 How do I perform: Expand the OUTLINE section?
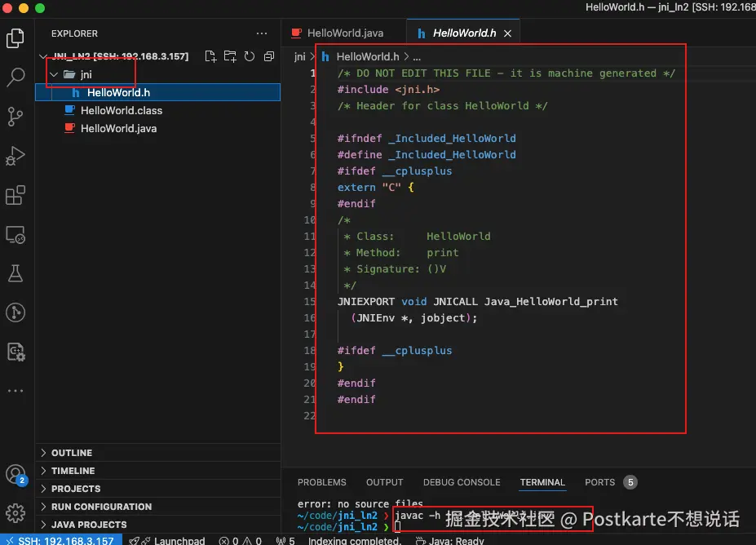pos(72,453)
